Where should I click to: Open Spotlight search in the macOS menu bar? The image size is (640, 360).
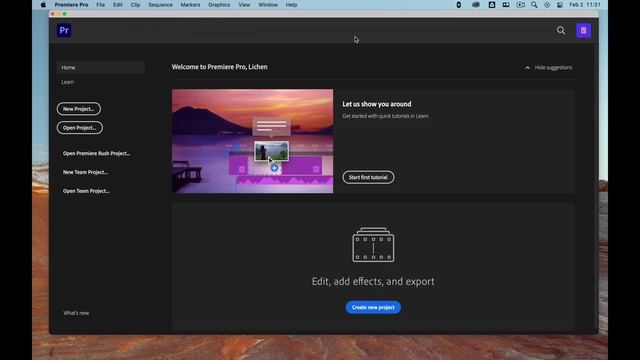(x=534, y=5)
